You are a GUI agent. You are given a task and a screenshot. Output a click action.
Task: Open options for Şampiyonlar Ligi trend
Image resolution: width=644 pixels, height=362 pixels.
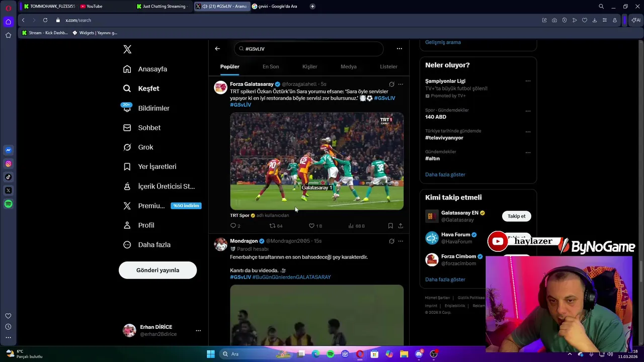(x=528, y=81)
